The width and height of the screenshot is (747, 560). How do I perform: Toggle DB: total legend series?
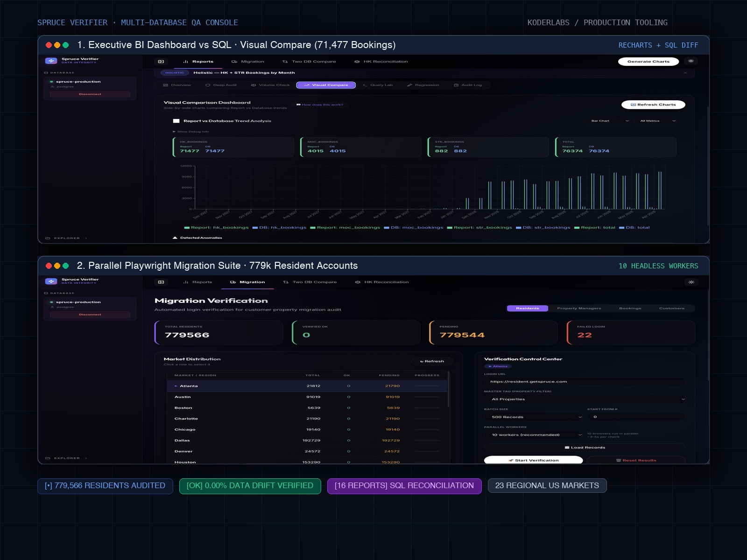pyautogui.click(x=634, y=228)
